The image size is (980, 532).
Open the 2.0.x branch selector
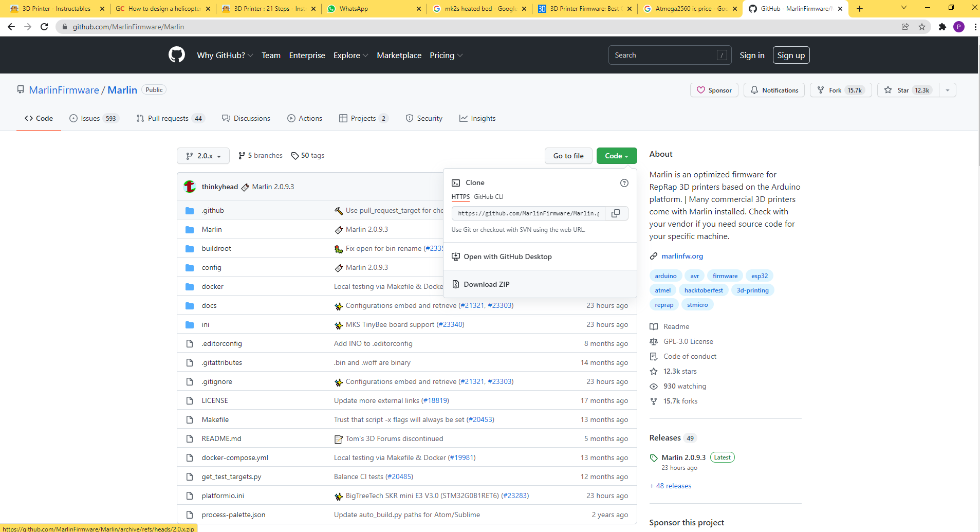(x=203, y=156)
